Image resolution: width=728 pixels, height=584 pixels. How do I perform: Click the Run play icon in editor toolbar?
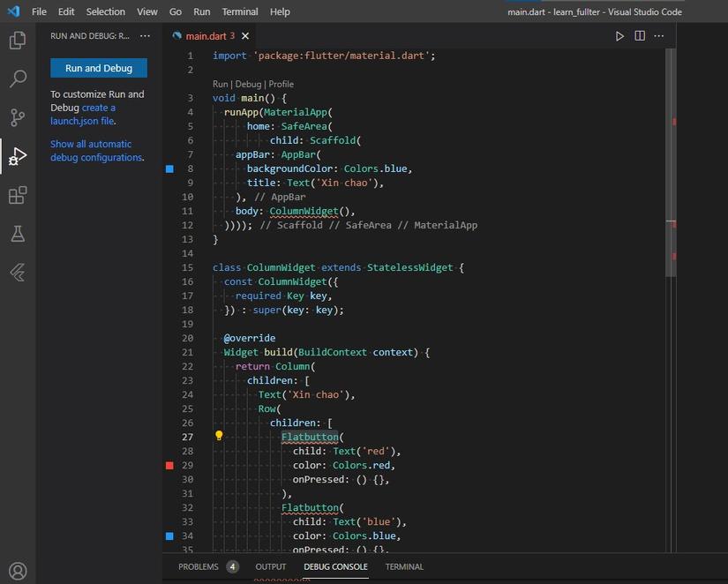619,36
